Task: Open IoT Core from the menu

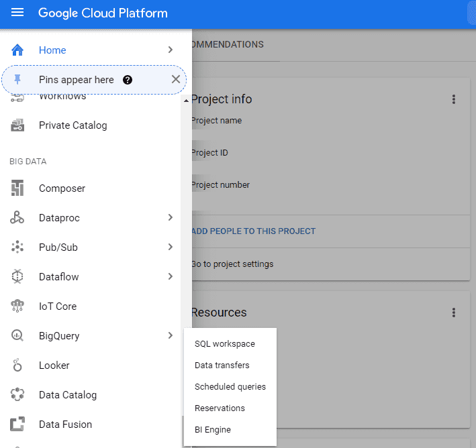Action: coord(58,306)
